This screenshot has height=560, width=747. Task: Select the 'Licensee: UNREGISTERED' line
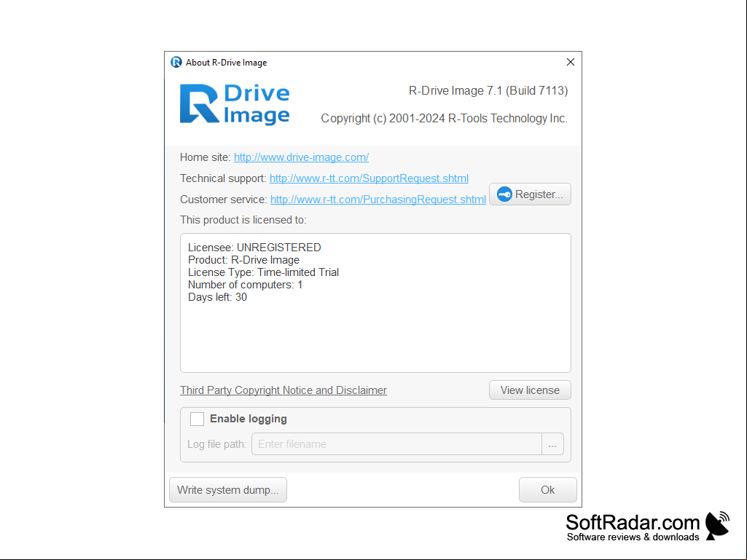pos(254,248)
